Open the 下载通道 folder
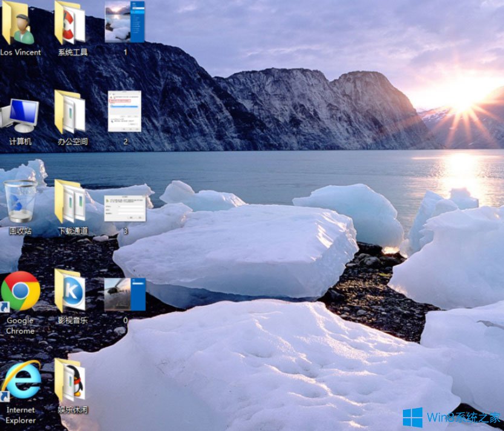This screenshot has height=431, width=504. [70, 201]
